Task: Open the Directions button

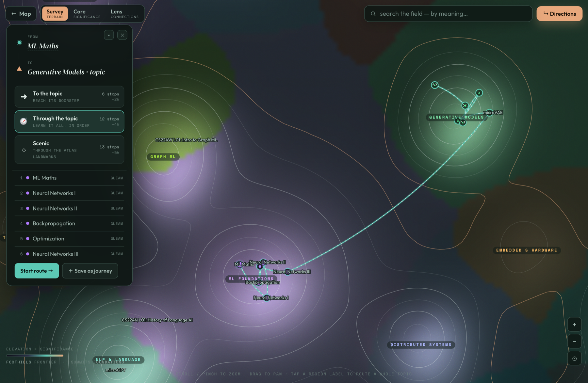Action: [559, 14]
